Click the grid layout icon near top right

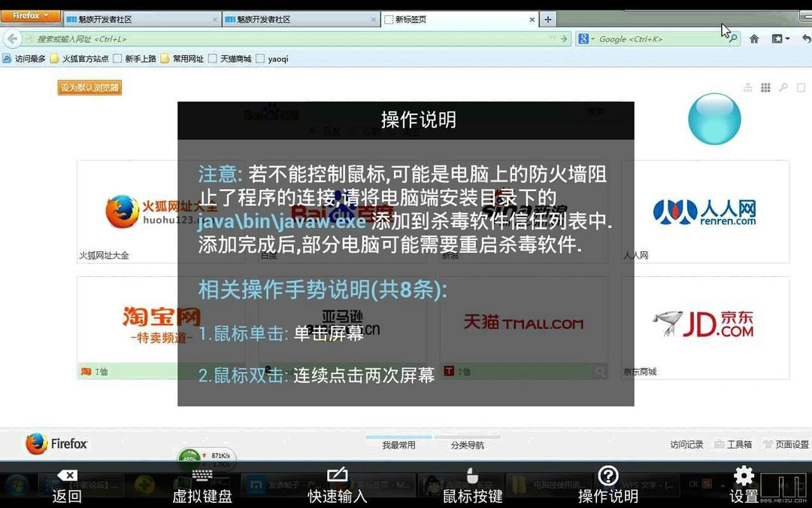point(765,87)
